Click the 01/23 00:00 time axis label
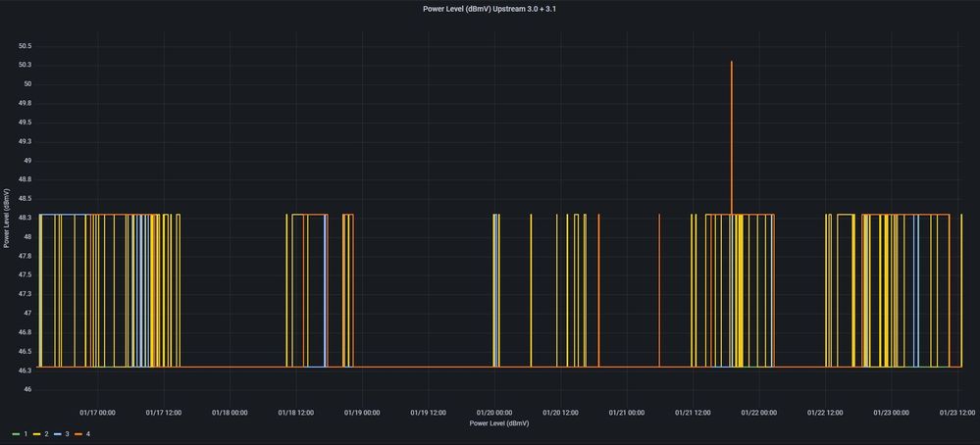Screen dimensions: 980x445 (892, 413)
